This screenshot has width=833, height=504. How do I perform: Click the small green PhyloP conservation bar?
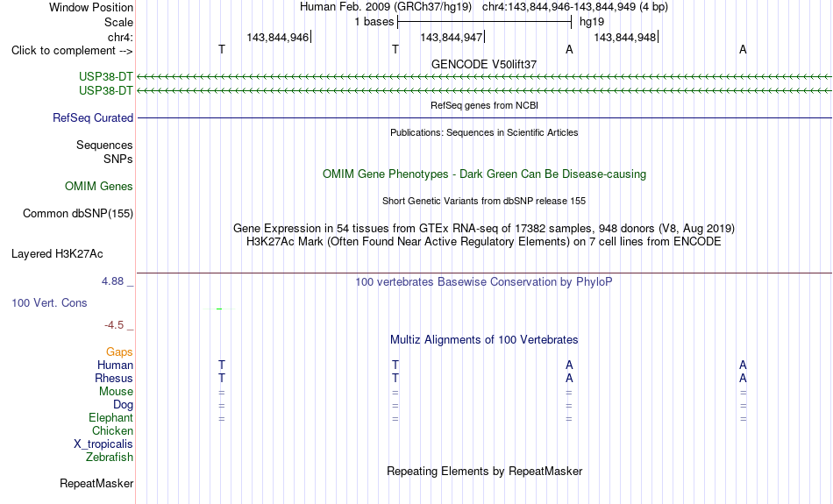click(x=219, y=309)
